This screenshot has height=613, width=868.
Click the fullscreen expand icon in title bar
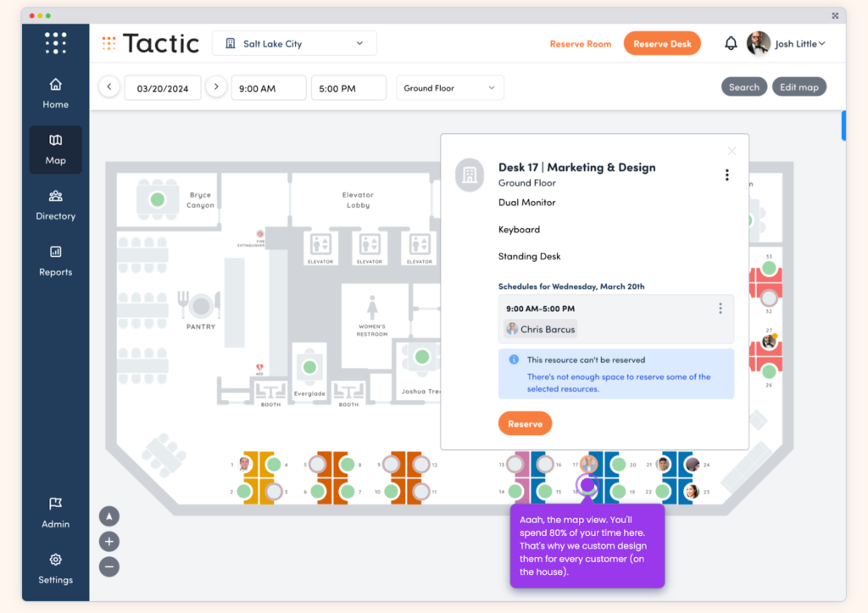click(835, 15)
